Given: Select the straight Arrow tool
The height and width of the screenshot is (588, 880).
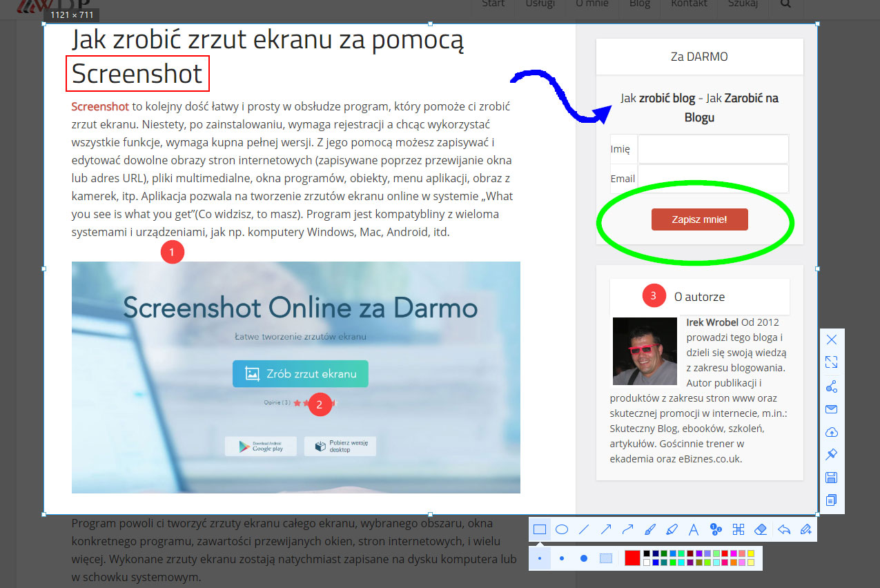Looking at the screenshot, I should pos(606,529).
